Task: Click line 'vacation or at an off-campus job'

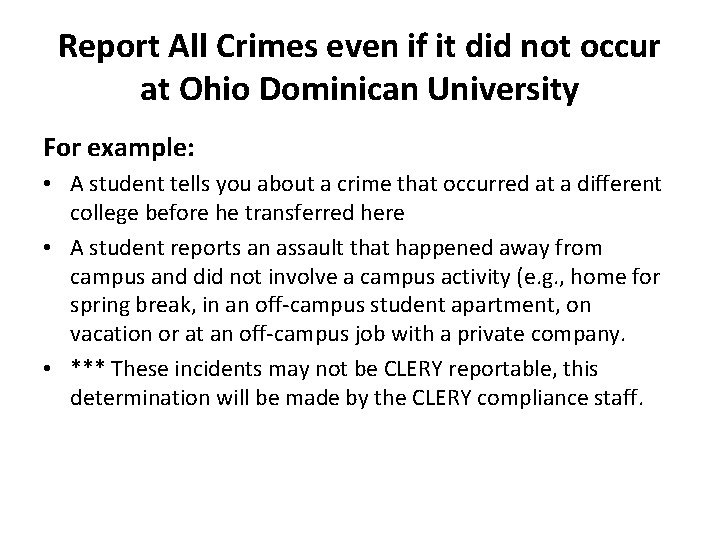Action: [x=348, y=334]
